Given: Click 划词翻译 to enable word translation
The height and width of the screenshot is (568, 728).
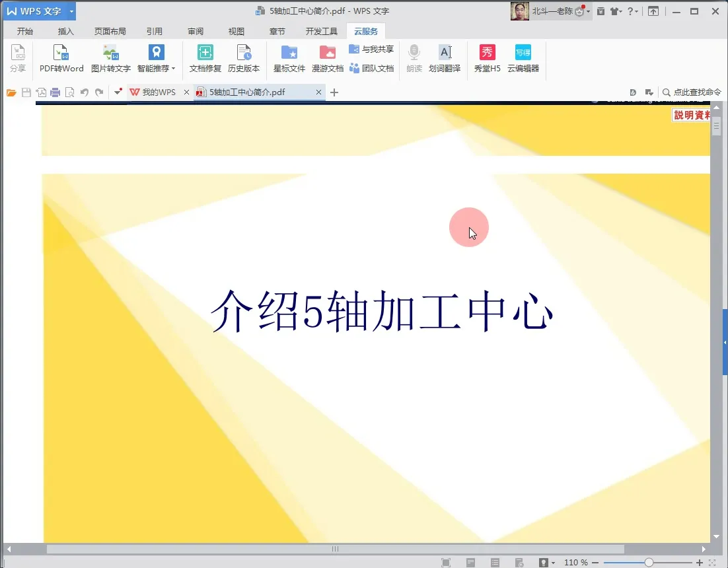Looking at the screenshot, I should click(445, 59).
